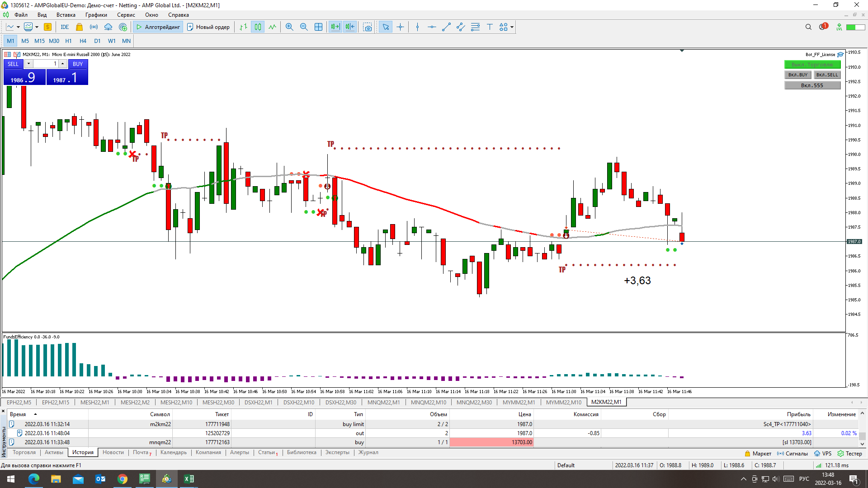
Task: Open the tile windows grid icon
Action: point(318,27)
